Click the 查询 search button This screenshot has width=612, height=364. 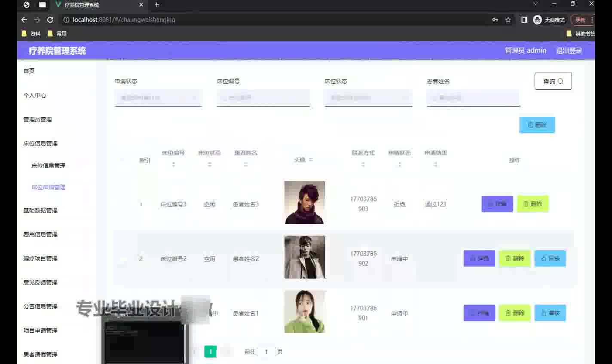point(553,81)
